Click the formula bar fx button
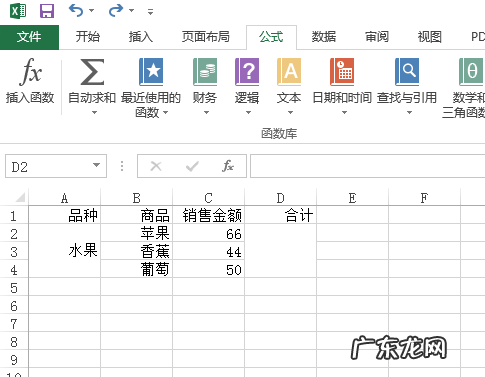The image size is (485, 377). tap(228, 166)
